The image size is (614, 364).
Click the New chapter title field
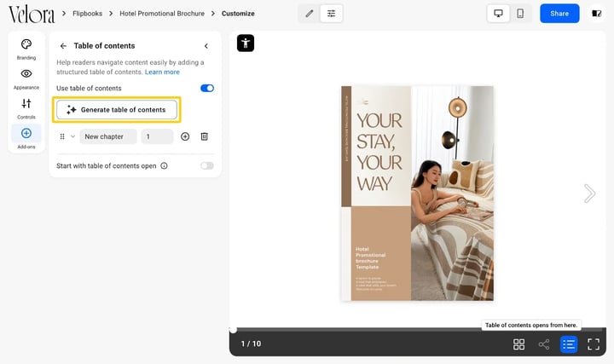coord(108,136)
